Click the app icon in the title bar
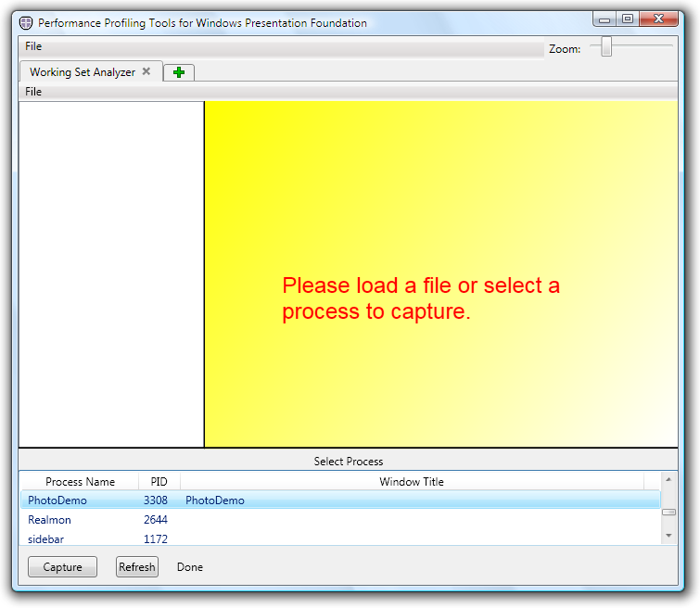The width and height of the screenshot is (700, 608). pos(26,23)
